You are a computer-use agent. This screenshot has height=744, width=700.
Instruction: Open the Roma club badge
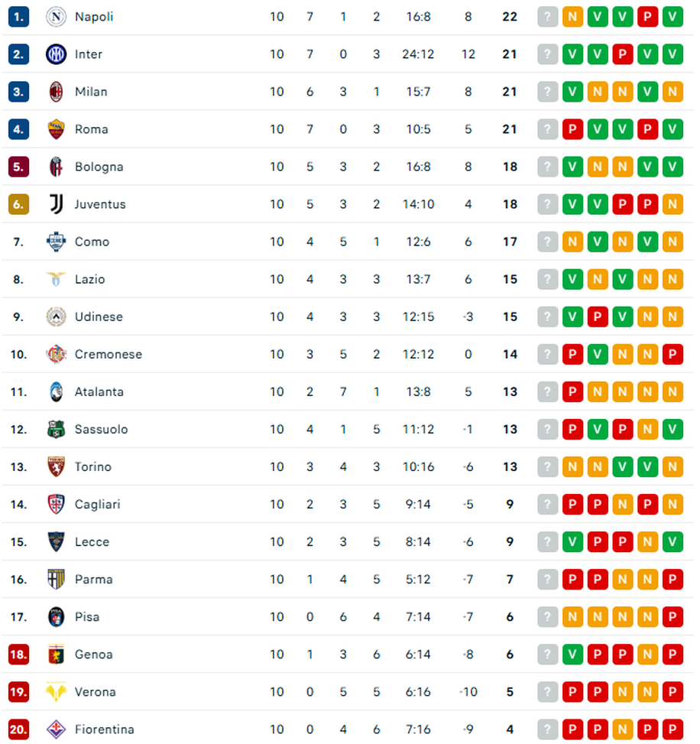56,129
